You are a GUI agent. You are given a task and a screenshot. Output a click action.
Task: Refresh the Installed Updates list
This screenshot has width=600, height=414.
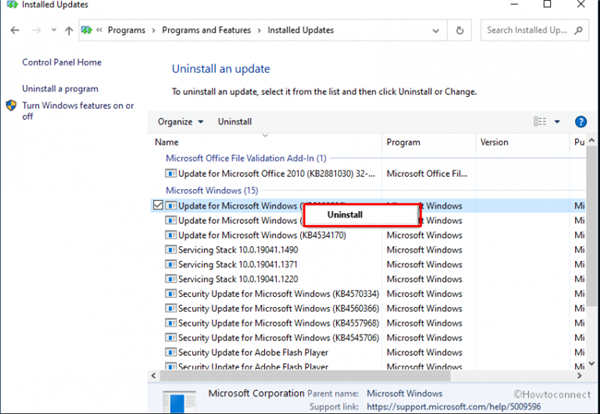460,31
